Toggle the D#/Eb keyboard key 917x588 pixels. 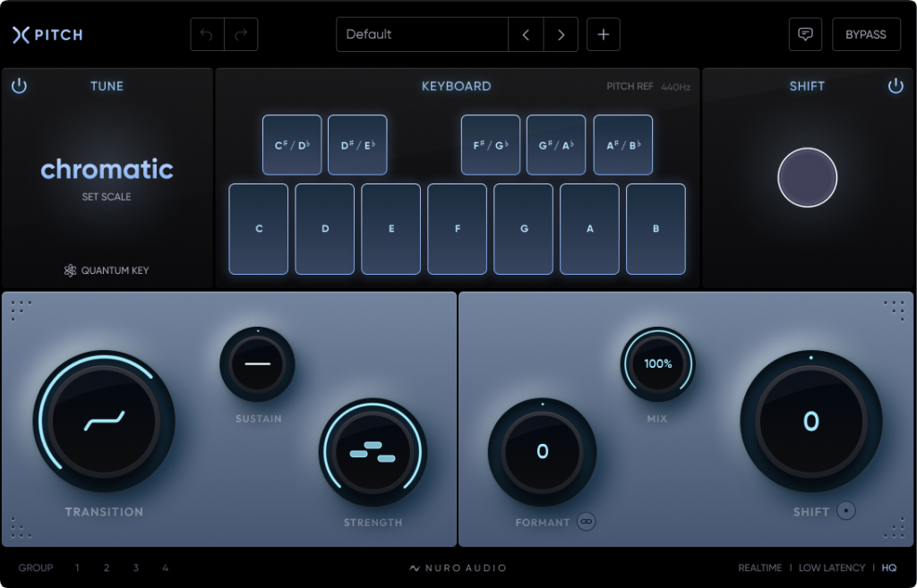tap(357, 145)
